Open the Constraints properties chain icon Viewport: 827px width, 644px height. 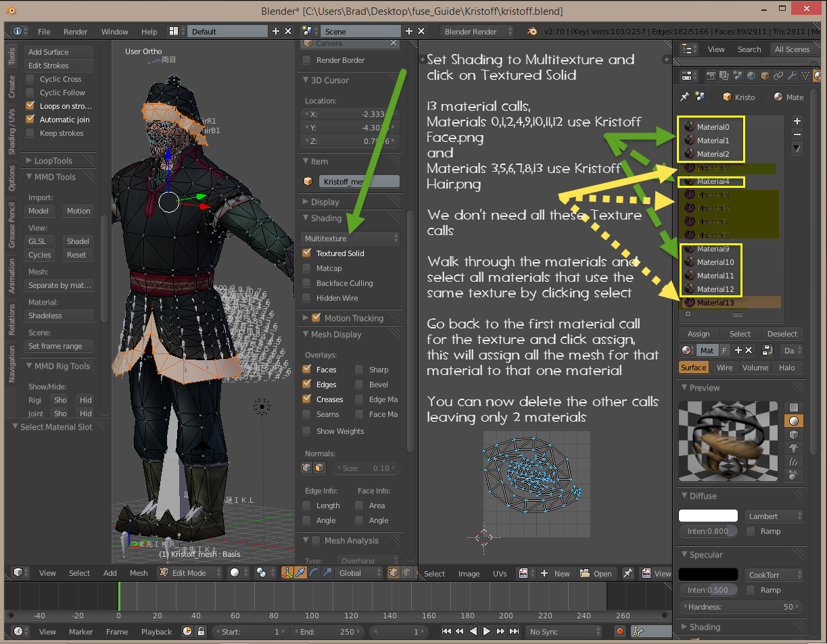pos(778,76)
